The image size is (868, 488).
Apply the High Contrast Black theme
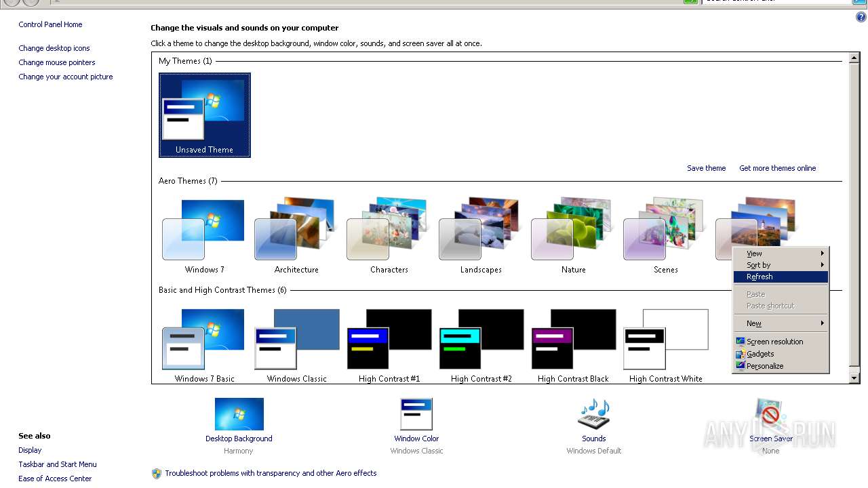tap(573, 345)
